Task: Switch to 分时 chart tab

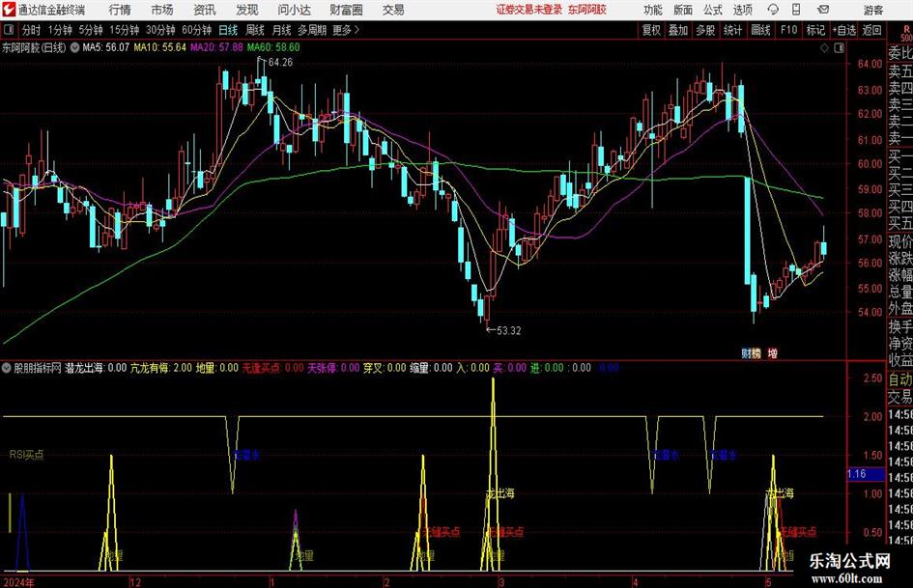Action: 32,30
